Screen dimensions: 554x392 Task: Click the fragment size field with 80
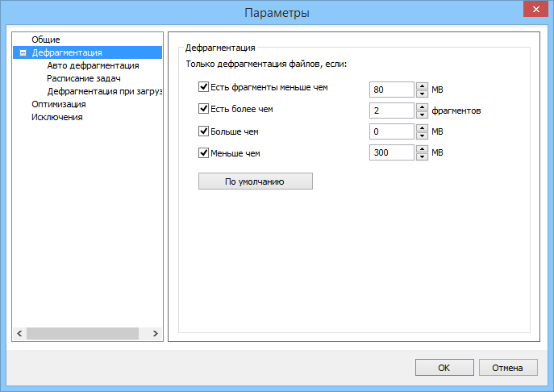(391, 90)
